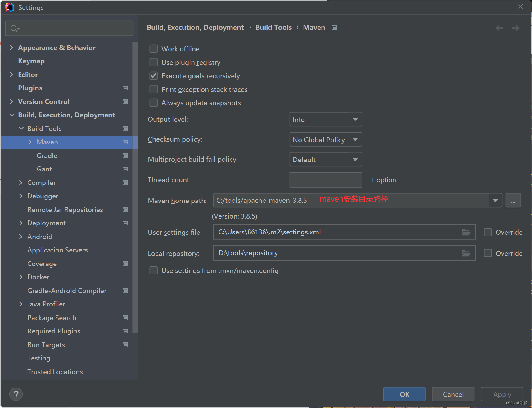Image resolution: width=532 pixels, height=408 pixels.
Task: Check Always update snapshots
Action: (x=153, y=102)
